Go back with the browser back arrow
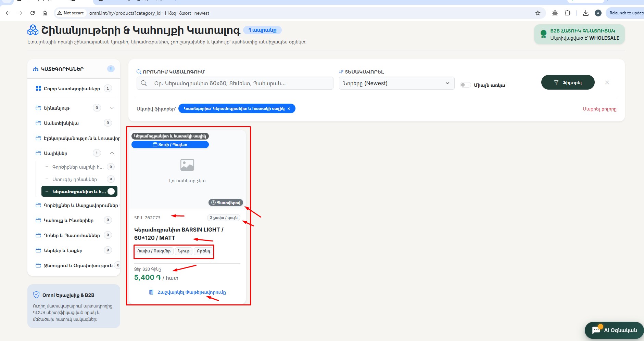 click(x=8, y=13)
